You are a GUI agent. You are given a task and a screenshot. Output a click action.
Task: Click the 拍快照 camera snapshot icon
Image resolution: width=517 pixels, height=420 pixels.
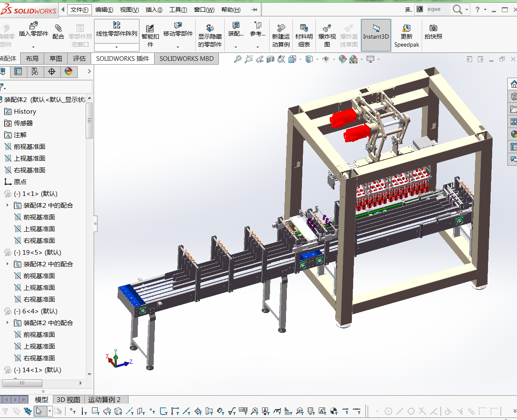(433, 28)
